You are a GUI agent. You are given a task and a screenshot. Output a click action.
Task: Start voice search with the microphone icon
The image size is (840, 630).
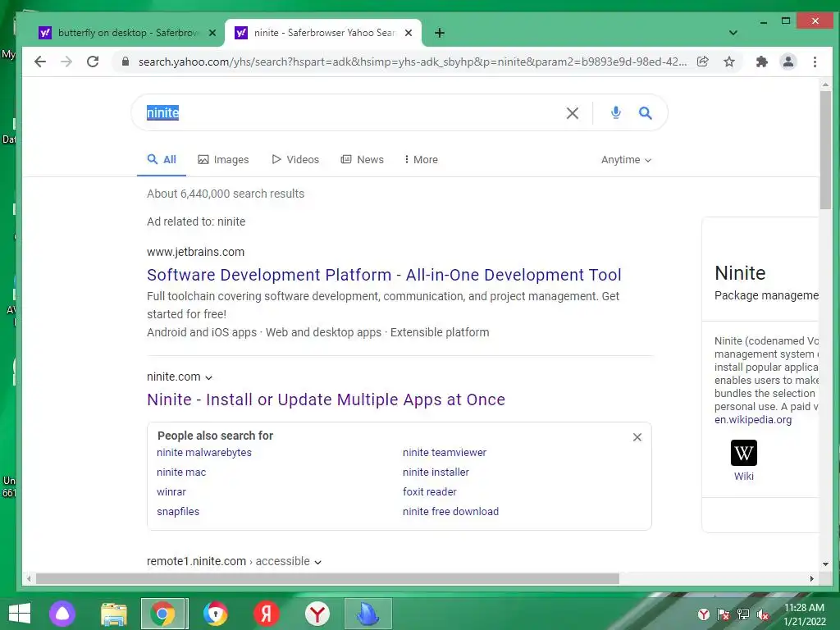(616, 112)
